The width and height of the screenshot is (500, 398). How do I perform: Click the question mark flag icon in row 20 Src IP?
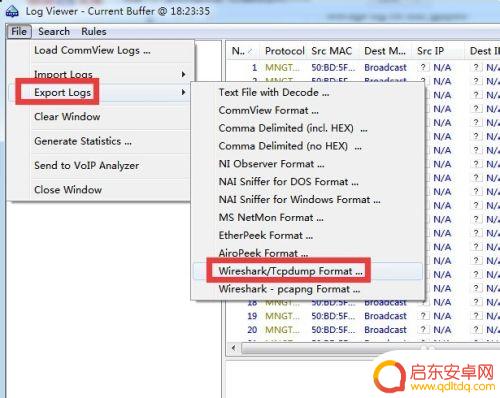(x=423, y=330)
